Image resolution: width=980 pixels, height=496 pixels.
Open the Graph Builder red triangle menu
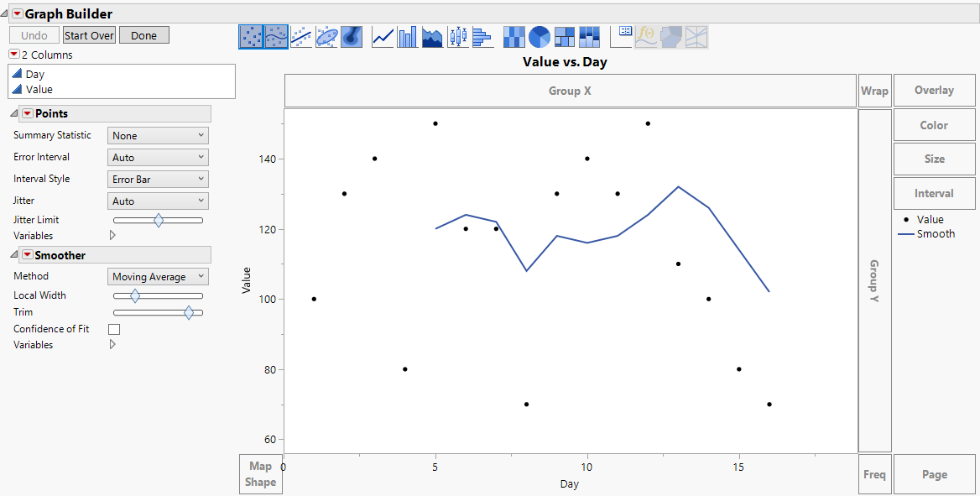coord(18,13)
